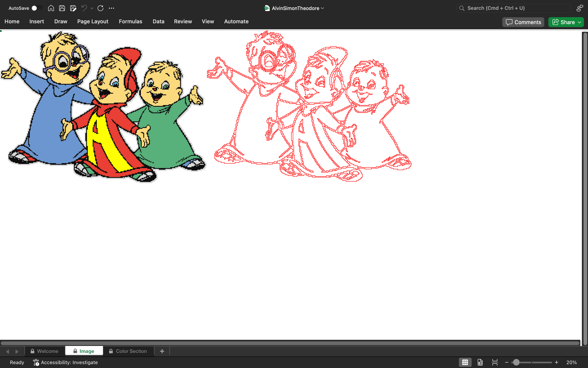Click the Accessibility: Investigate status item
This screenshot has width=588, height=368.
(66, 362)
